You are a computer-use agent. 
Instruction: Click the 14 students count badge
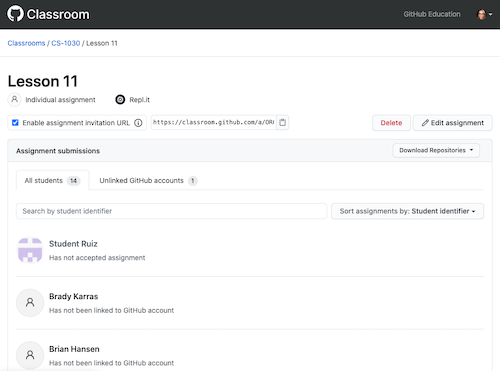[x=73, y=181]
